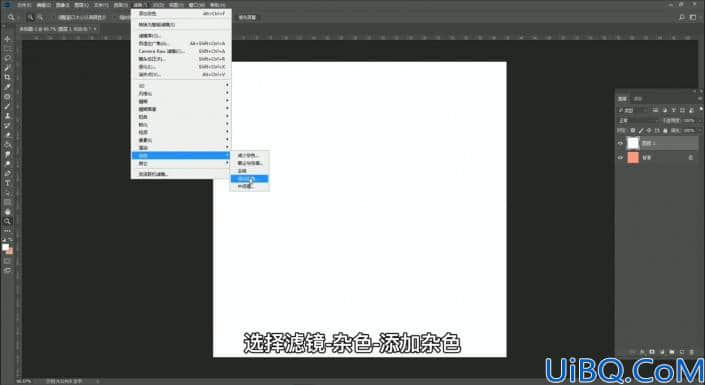Viewport: 705px width, 385px height.
Task: Choose 中间值 from the submenu
Action: pos(250,186)
